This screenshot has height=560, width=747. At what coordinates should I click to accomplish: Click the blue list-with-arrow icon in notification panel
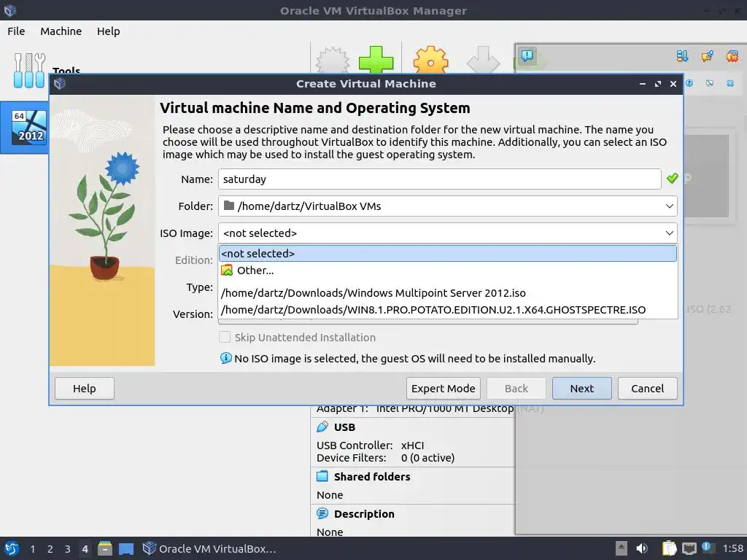(682, 56)
